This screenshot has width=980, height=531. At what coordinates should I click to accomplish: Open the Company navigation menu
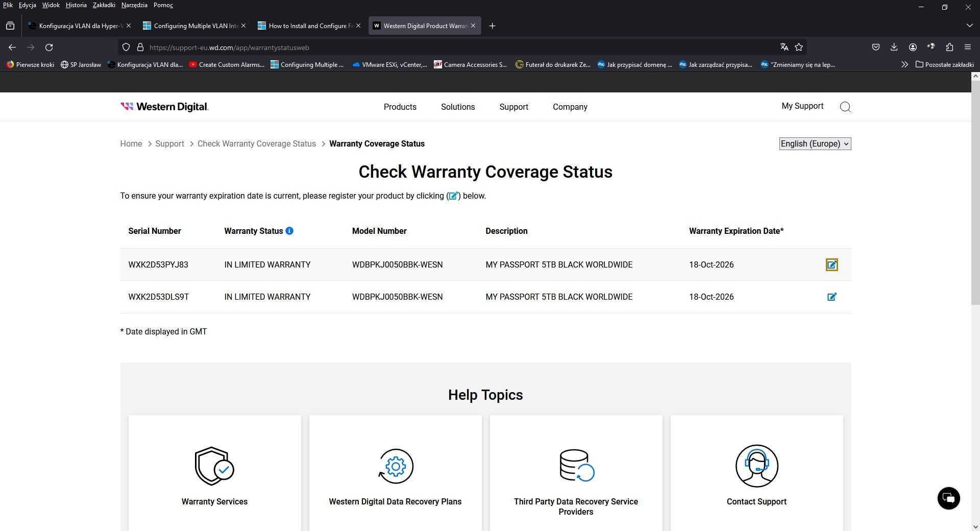pyautogui.click(x=570, y=107)
